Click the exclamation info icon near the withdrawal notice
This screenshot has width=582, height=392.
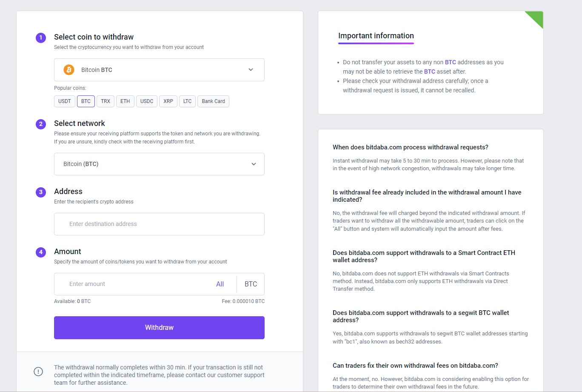(38, 372)
